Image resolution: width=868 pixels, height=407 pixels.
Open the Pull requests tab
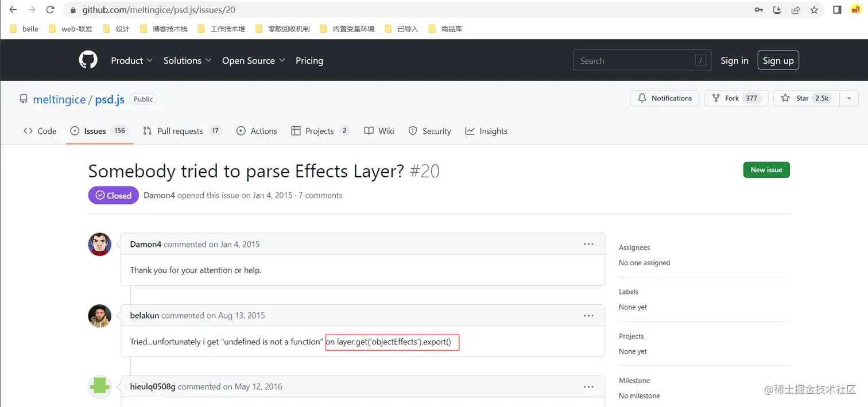pyautogui.click(x=182, y=131)
